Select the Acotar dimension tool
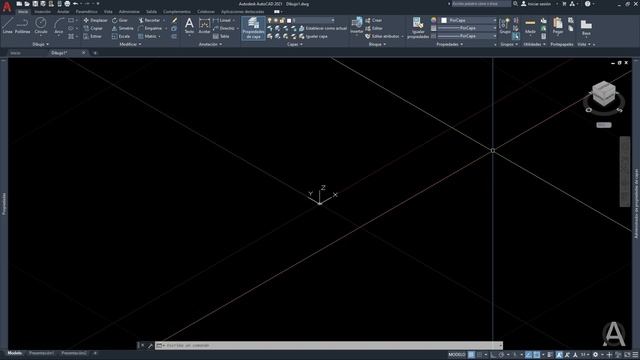The width and height of the screenshot is (640, 360). [204, 25]
